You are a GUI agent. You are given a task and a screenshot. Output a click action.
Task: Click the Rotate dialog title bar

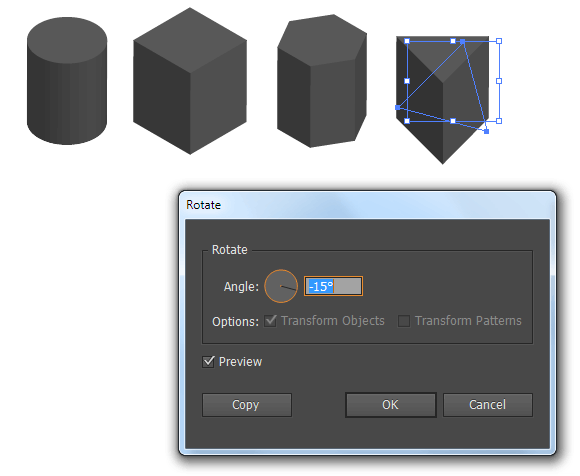(367, 205)
